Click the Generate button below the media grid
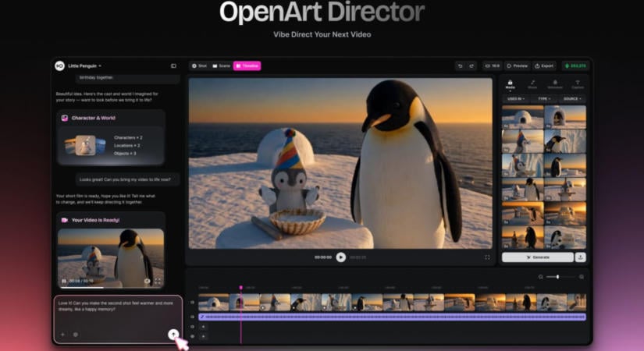Screen dimensions: 644x351 pyautogui.click(x=538, y=257)
